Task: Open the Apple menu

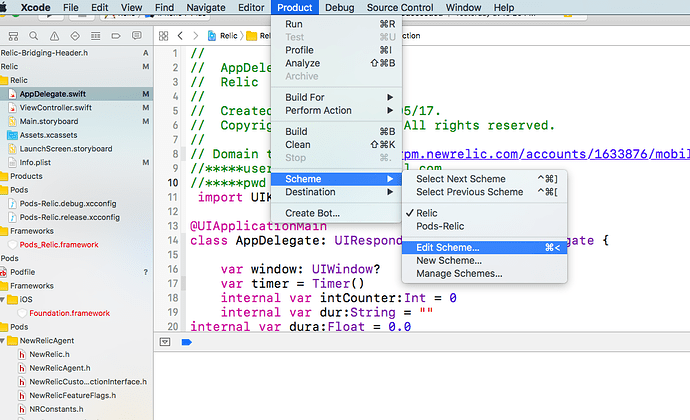Action: (x=4, y=7)
